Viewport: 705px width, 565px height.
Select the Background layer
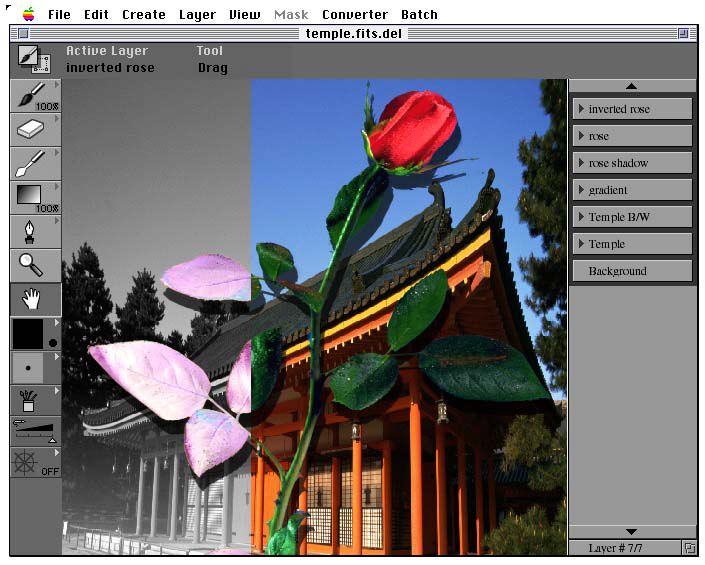tap(632, 271)
